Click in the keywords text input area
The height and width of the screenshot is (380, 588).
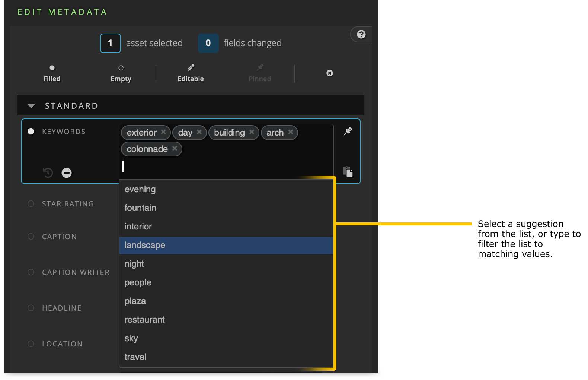pyautogui.click(x=223, y=167)
